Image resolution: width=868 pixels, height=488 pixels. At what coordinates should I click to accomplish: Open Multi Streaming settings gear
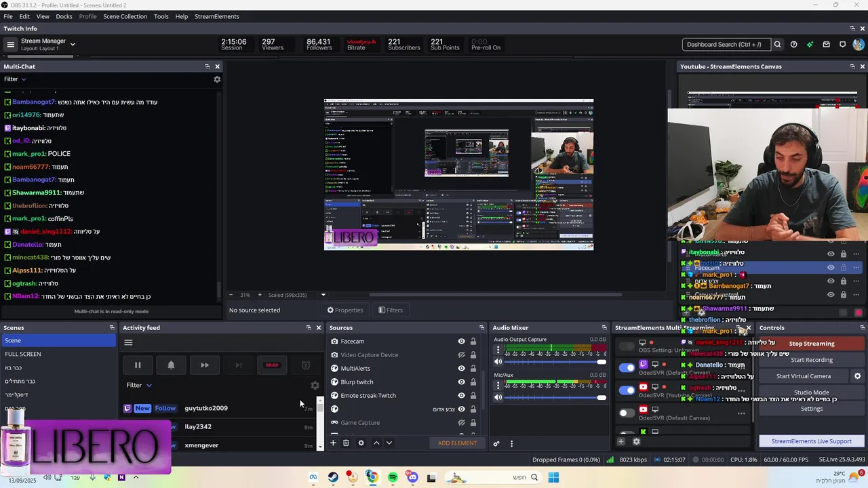click(636, 442)
